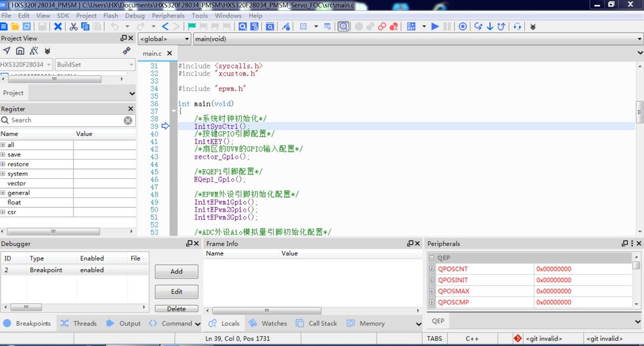644x346 pixels.
Task: Open the HXS320F28034 project dropdown
Action: point(26,64)
